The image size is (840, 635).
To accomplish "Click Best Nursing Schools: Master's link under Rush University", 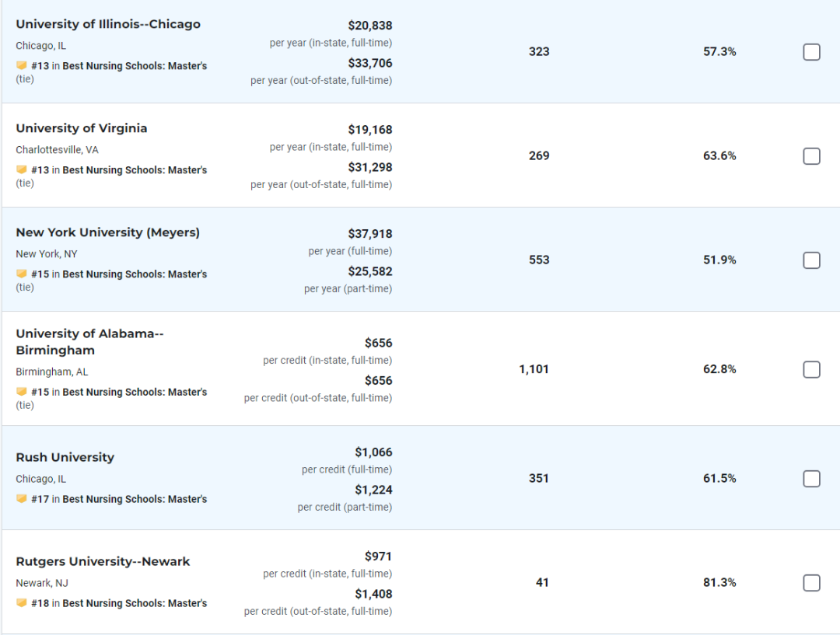I will [135, 499].
